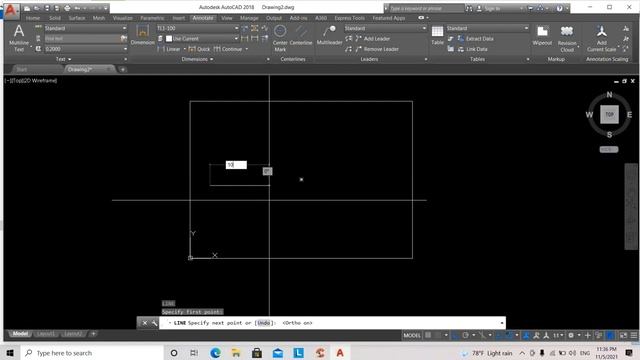640x360 pixels.
Task: Click Link Data in Tables panel
Action: [x=473, y=49]
